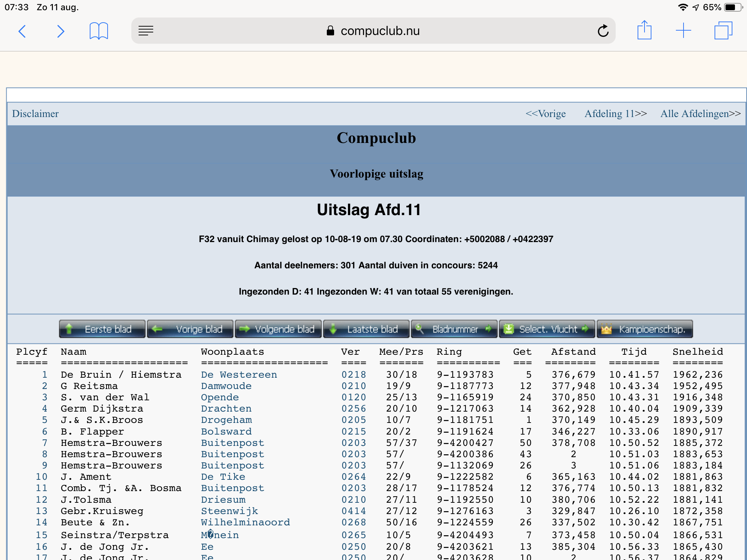Viewport: 747px width, 560px height.
Task: Tap the crown icon on Kampioenschap
Action: [x=606, y=329]
